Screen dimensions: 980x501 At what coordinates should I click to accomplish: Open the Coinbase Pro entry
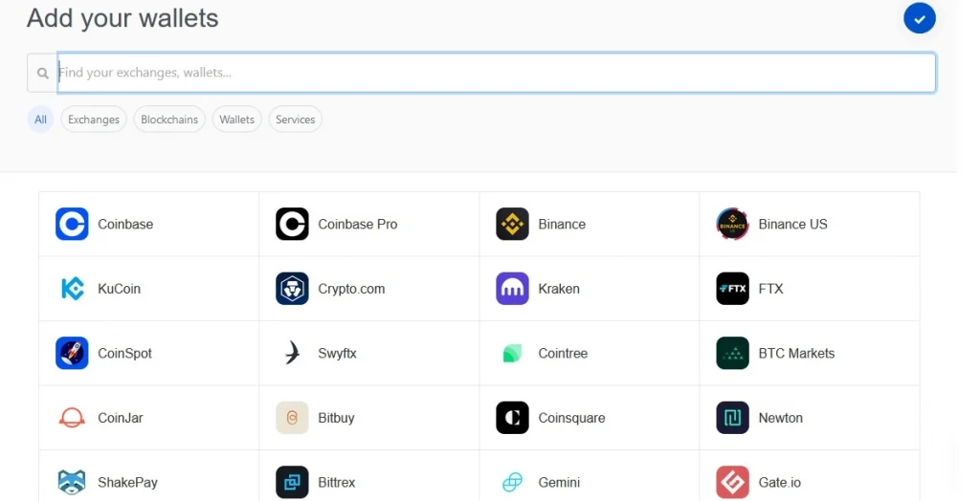pos(357,224)
